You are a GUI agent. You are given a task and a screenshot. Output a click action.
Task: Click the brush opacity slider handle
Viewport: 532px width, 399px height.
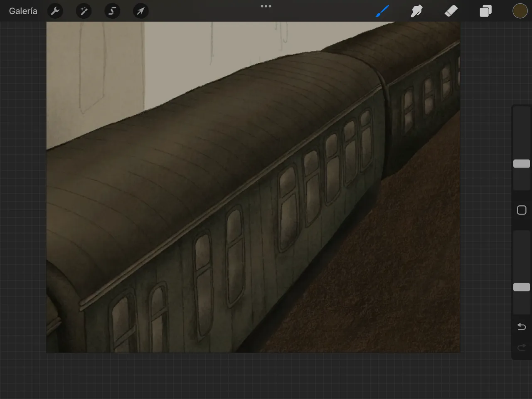(x=522, y=287)
